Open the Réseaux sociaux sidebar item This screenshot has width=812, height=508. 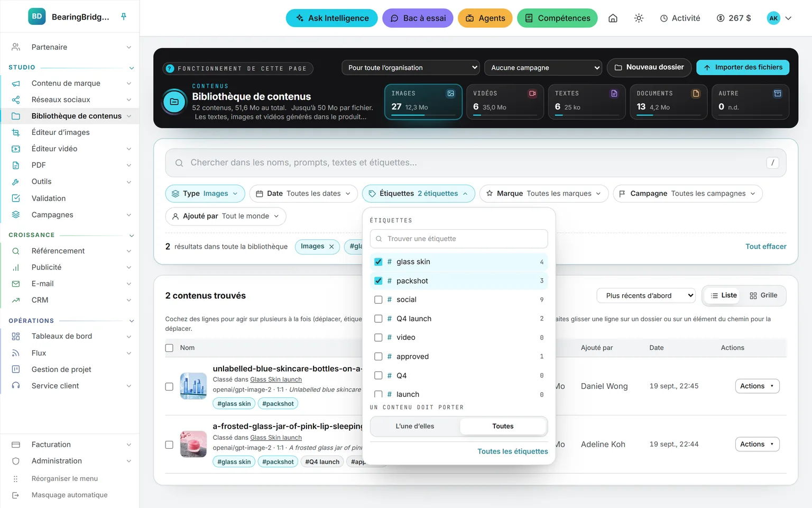pos(69,99)
